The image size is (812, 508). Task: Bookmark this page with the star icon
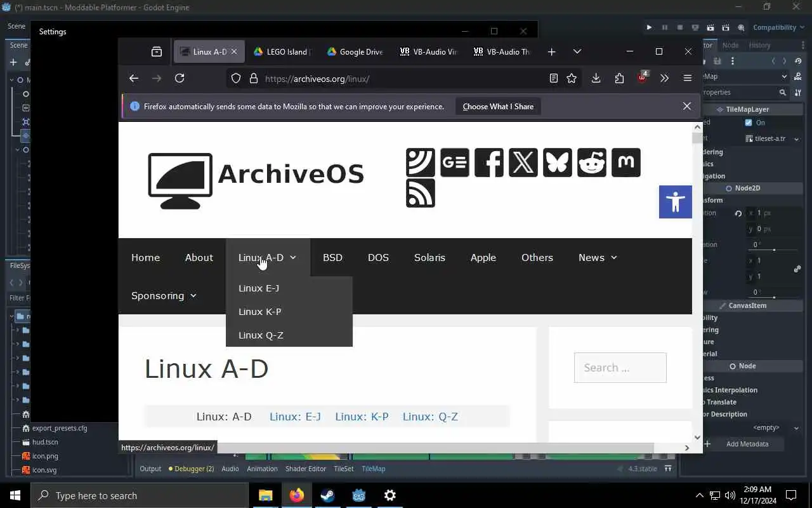[572, 78]
